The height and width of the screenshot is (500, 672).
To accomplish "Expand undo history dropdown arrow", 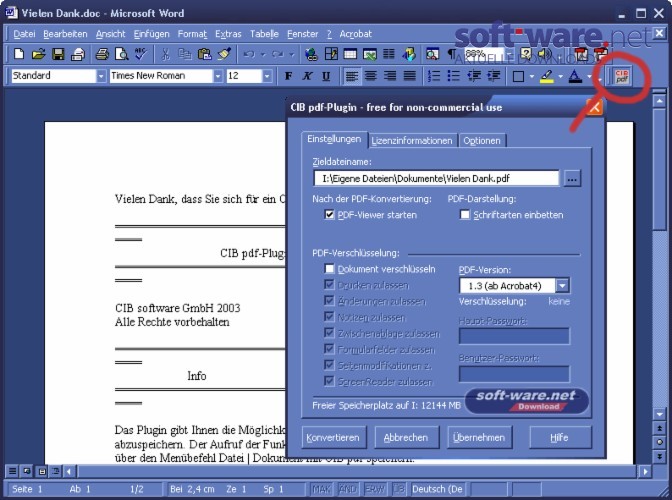I will (263, 54).
